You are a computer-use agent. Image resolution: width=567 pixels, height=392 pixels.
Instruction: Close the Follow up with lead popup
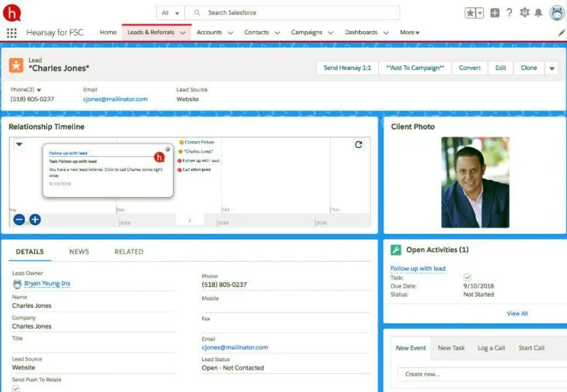coord(168,149)
